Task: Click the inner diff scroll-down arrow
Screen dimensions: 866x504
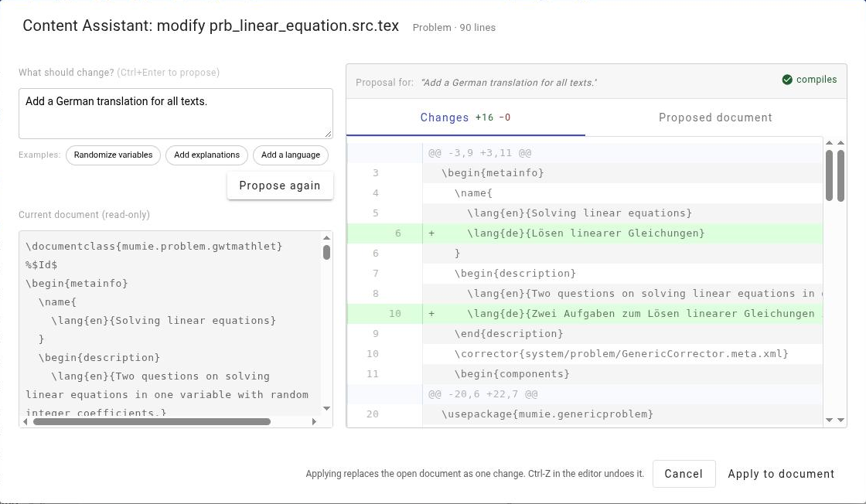Action: click(829, 420)
